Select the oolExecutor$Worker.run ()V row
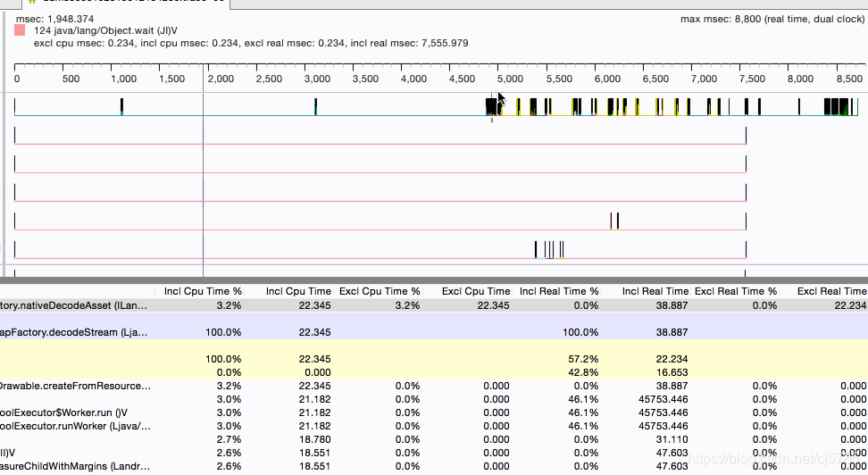This screenshot has width=868, height=475. click(x=434, y=412)
